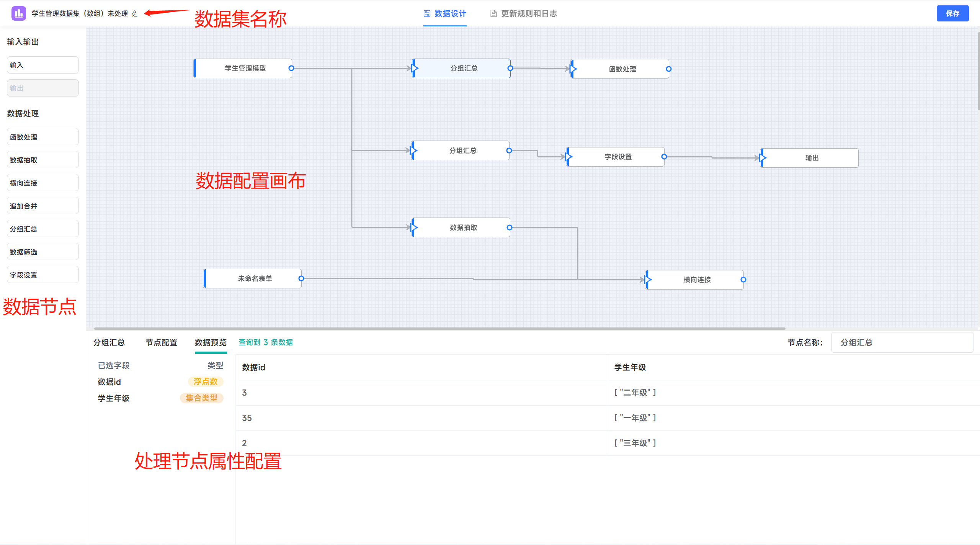
Task: Pick 分组汇总 from sidebar list
Action: 43,229
